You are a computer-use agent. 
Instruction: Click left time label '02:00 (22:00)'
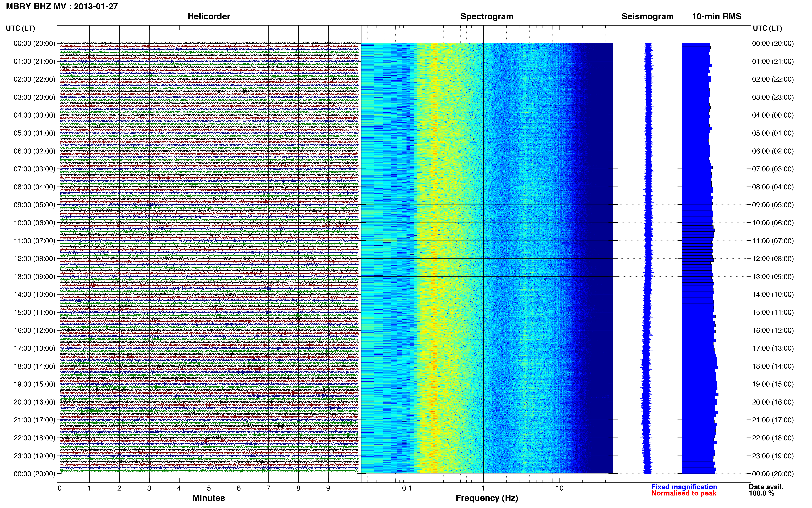tap(34, 79)
